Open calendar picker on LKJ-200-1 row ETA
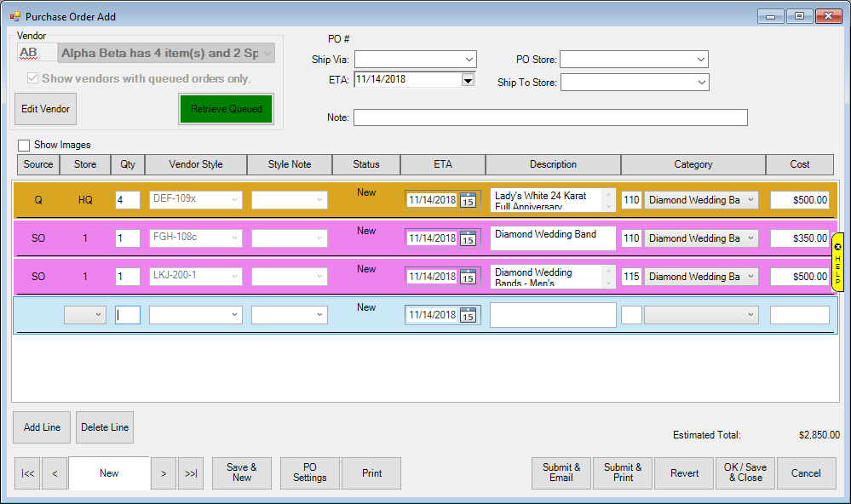 [468, 277]
